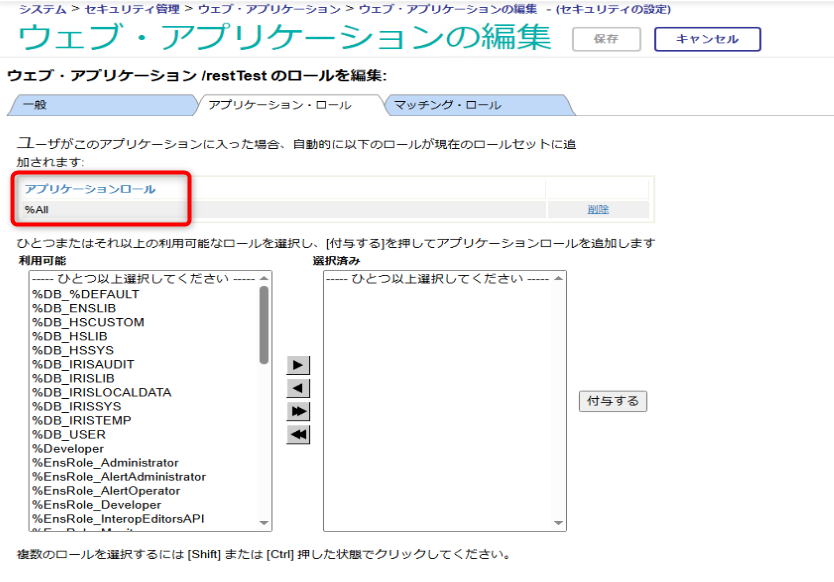This screenshot has height=582, width=834.
Task: Sort by アプリケーションロール column header
Action: [90, 188]
